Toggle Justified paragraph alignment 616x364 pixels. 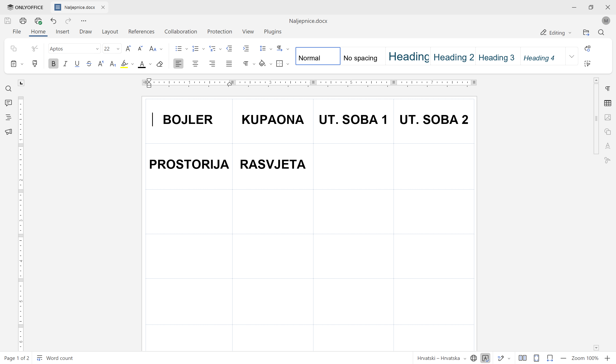229,64
